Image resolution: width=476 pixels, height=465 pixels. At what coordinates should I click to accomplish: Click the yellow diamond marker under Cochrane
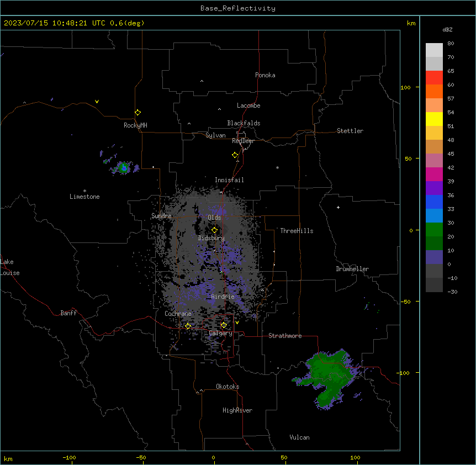click(x=188, y=326)
